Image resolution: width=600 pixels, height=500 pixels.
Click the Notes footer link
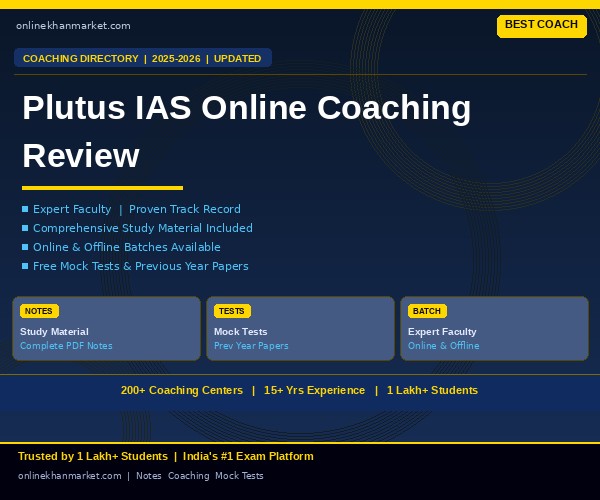[x=149, y=476]
